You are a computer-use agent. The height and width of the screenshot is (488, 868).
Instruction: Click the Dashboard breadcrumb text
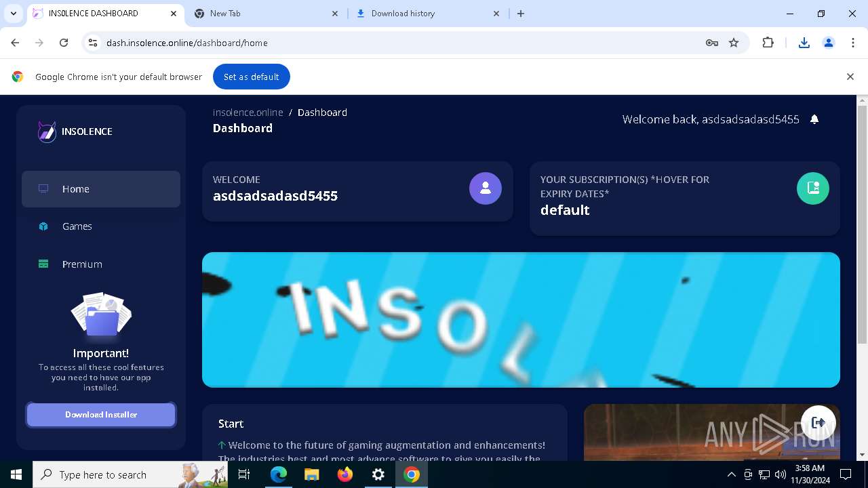(322, 113)
